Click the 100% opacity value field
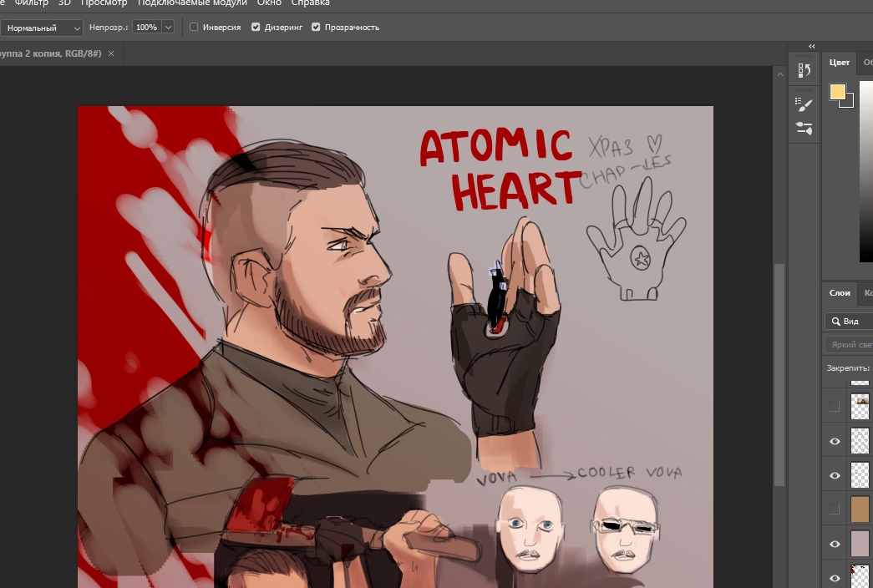Viewport: 873px width, 588px height. pyautogui.click(x=147, y=28)
